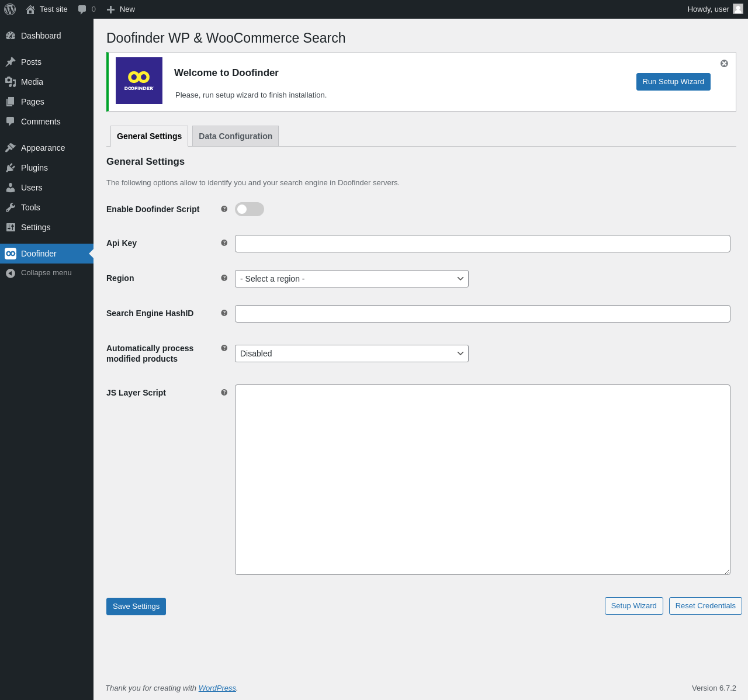Open the Plugins menu in sidebar
The image size is (748, 700).
(34, 168)
